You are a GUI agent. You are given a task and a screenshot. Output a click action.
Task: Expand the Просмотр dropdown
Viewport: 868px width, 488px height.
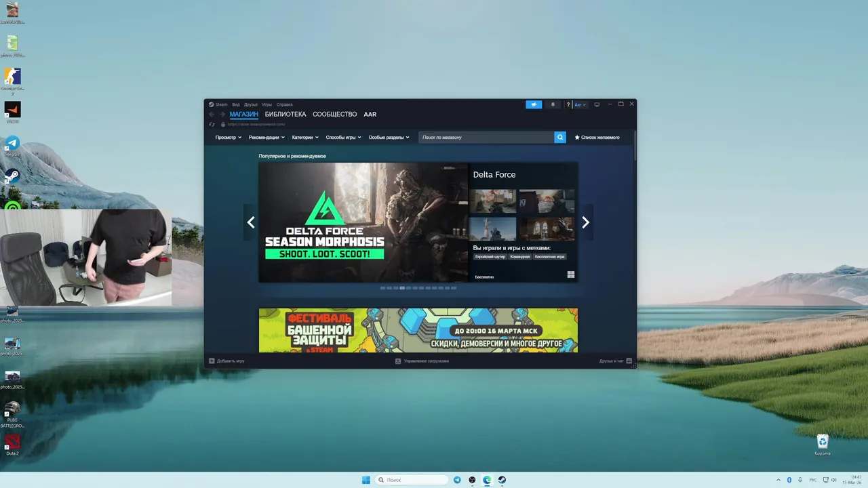click(229, 138)
